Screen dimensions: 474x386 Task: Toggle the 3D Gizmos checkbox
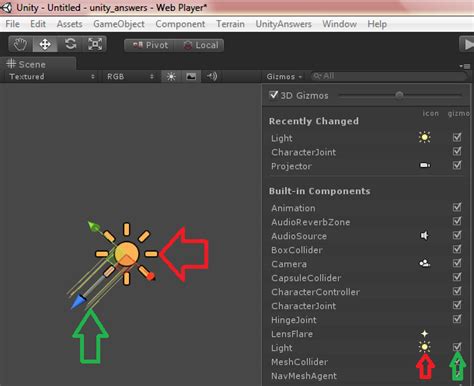274,95
